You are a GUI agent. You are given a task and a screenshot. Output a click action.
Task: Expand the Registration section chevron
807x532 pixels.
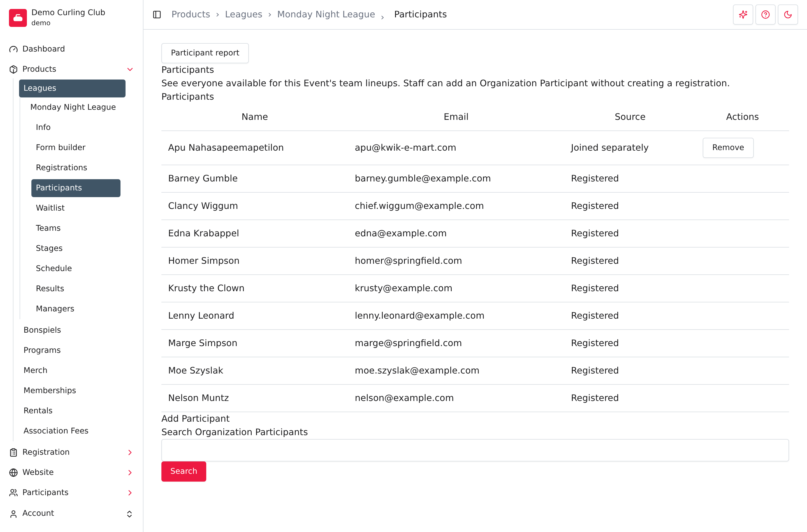(x=130, y=452)
